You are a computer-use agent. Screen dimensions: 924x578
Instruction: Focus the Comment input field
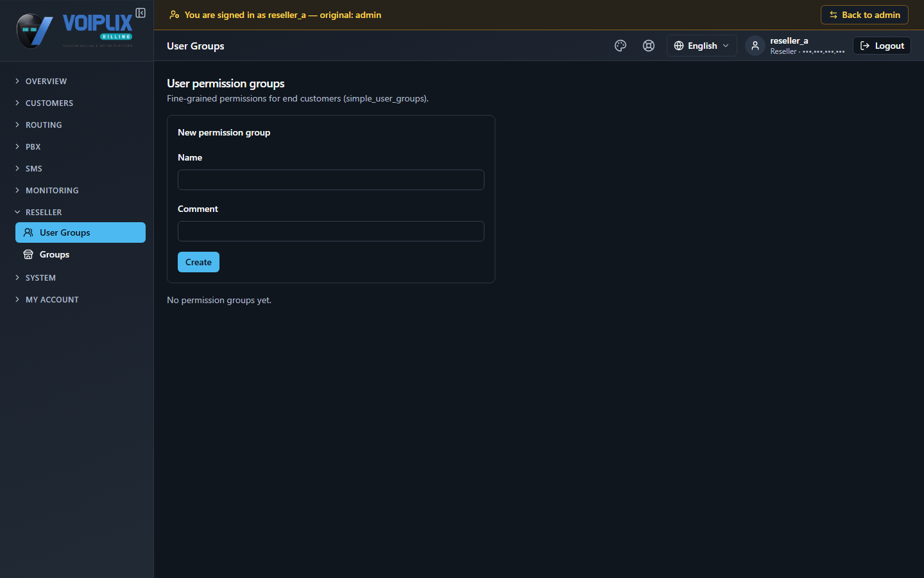[331, 231]
